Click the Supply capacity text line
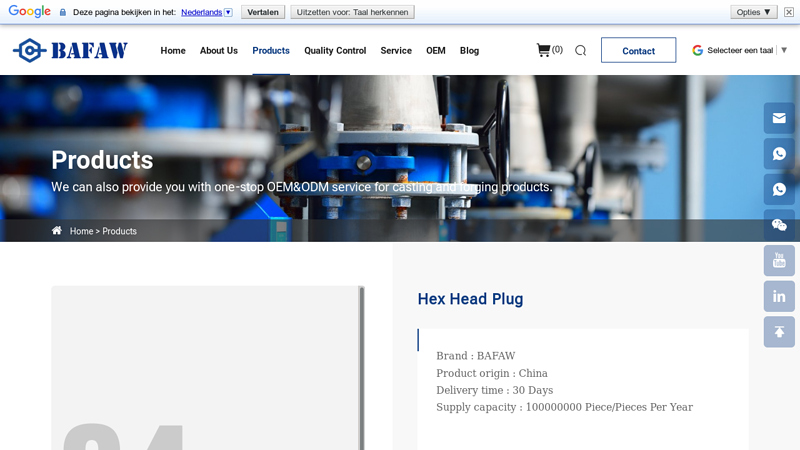This screenshot has height=450, width=800. (564, 407)
